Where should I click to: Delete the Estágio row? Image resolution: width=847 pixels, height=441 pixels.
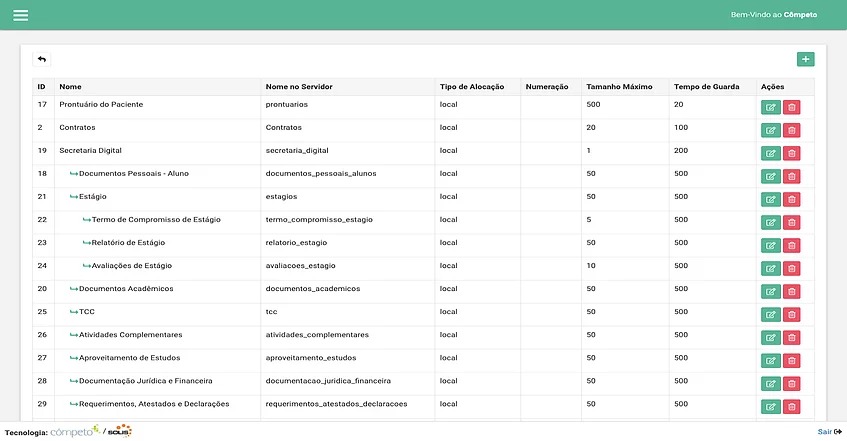pos(792,199)
